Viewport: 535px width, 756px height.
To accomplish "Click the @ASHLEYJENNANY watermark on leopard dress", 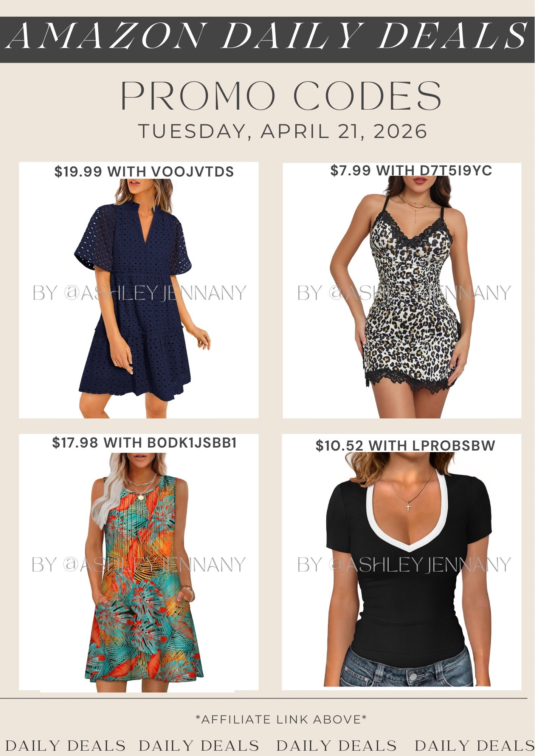I will tap(404, 293).
